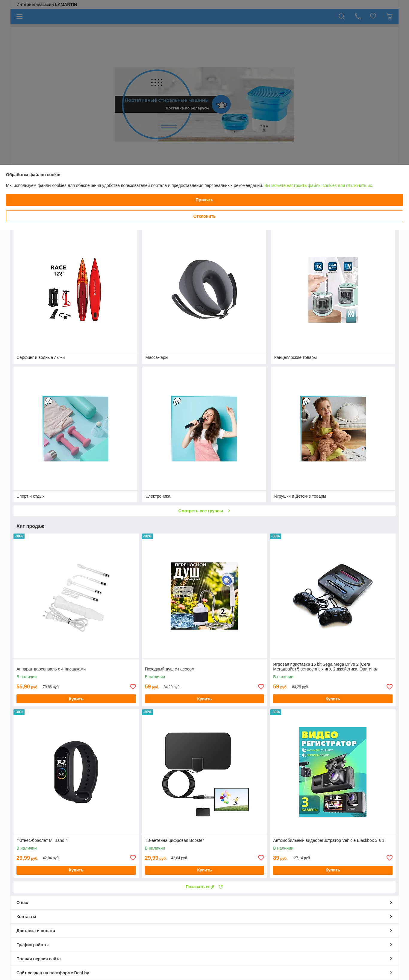This screenshot has height=980, width=409.
Task: Open the shopping cart icon
Action: coord(390,16)
